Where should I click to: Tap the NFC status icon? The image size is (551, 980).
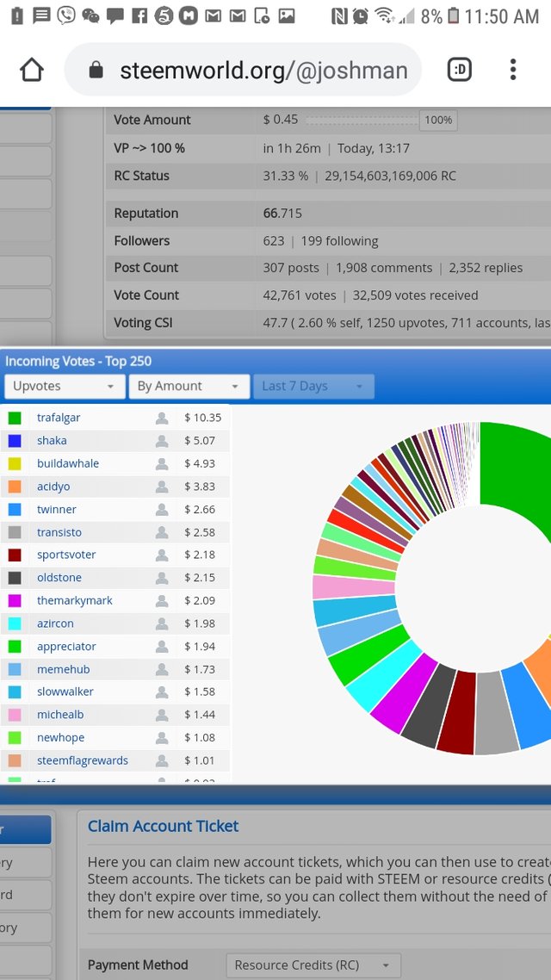point(338,16)
